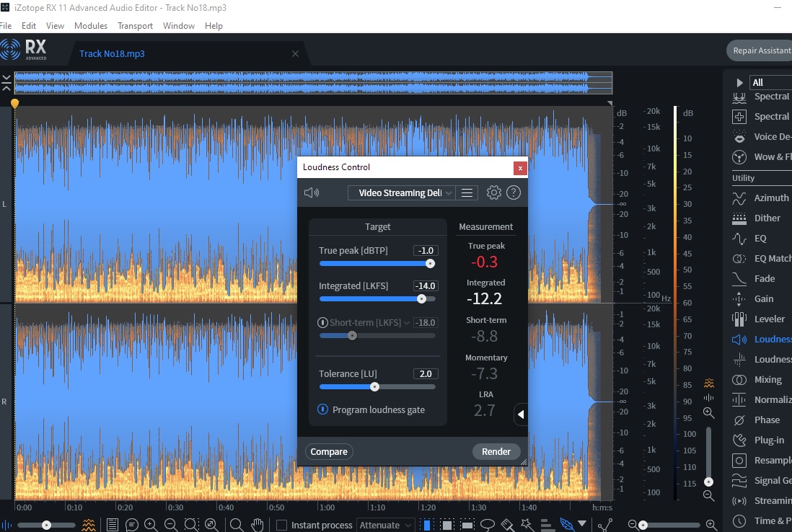Open Loudness Control help question mark

click(x=513, y=192)
